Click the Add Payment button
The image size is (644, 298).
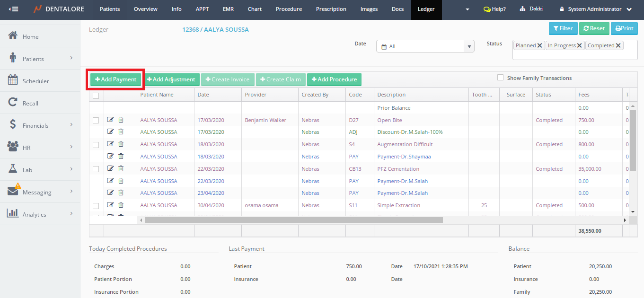click(x=115, y=79)
